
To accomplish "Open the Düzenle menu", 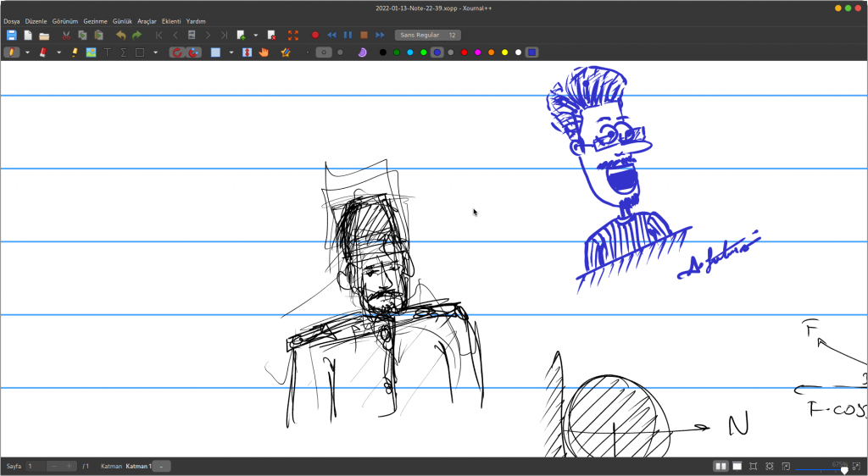I will 36,21.
